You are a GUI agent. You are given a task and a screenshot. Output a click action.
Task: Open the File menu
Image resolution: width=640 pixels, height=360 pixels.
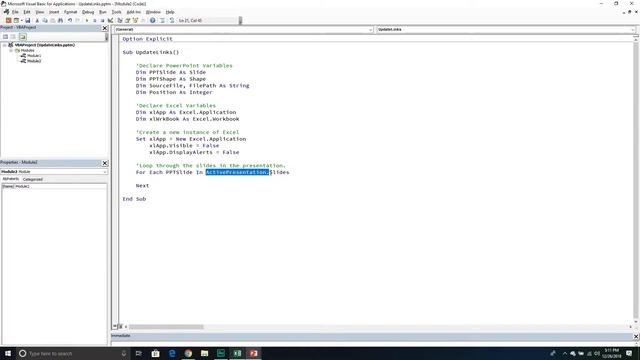[15, 12]
